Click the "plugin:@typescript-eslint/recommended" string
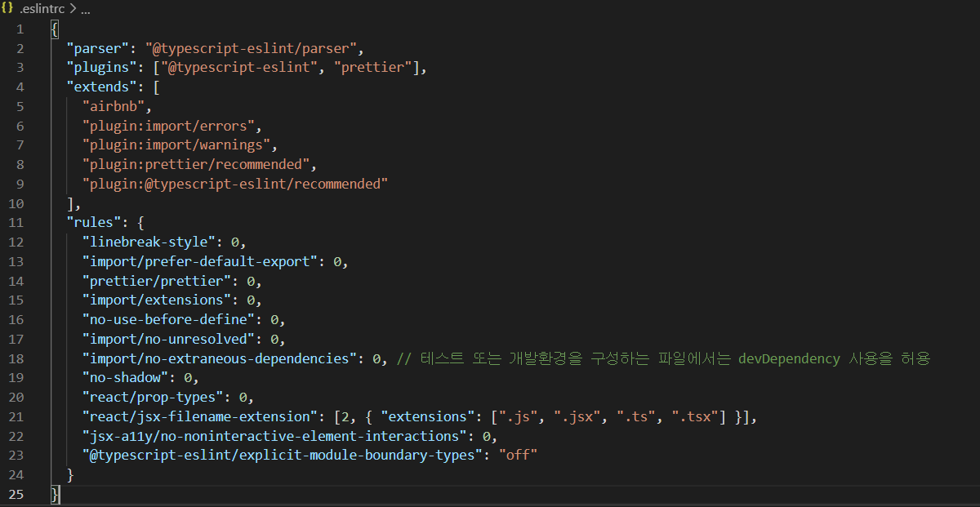Screen dimensions: 980x507 (x=235, y=184)
